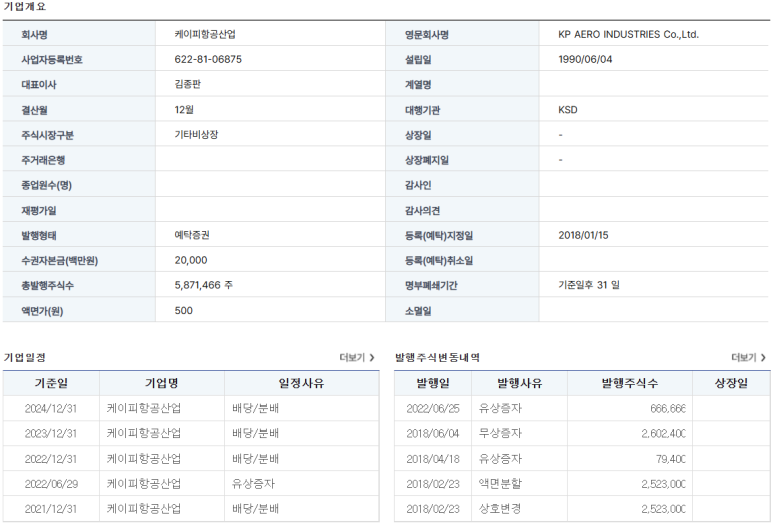Image resolution: width=773 pixels, height=525 pixels.
Task: Click CEO name 김종판
Action: [187, 84]
